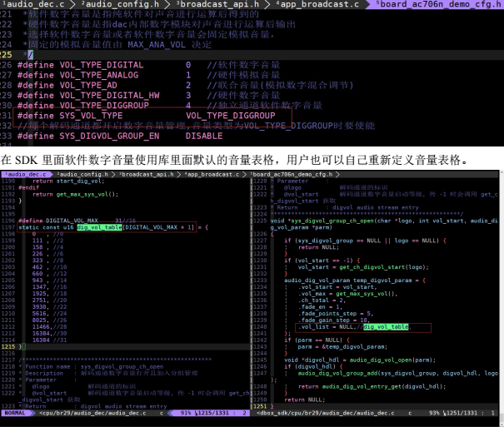Click 'return audio_dig_vol_entry_get(digvol_hdl);' line
This screenshot has width=504, height=427.
tap(372, 386)
